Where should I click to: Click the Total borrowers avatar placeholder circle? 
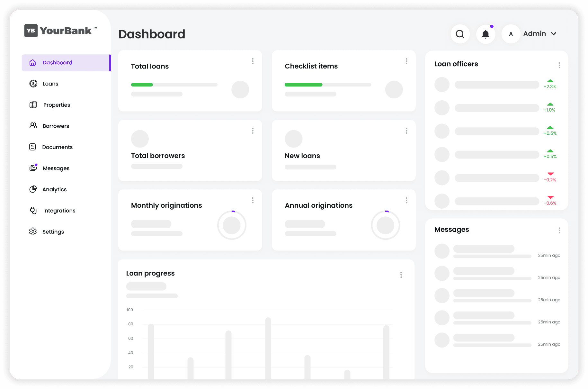pyautogui.click(x=140, y=139)
